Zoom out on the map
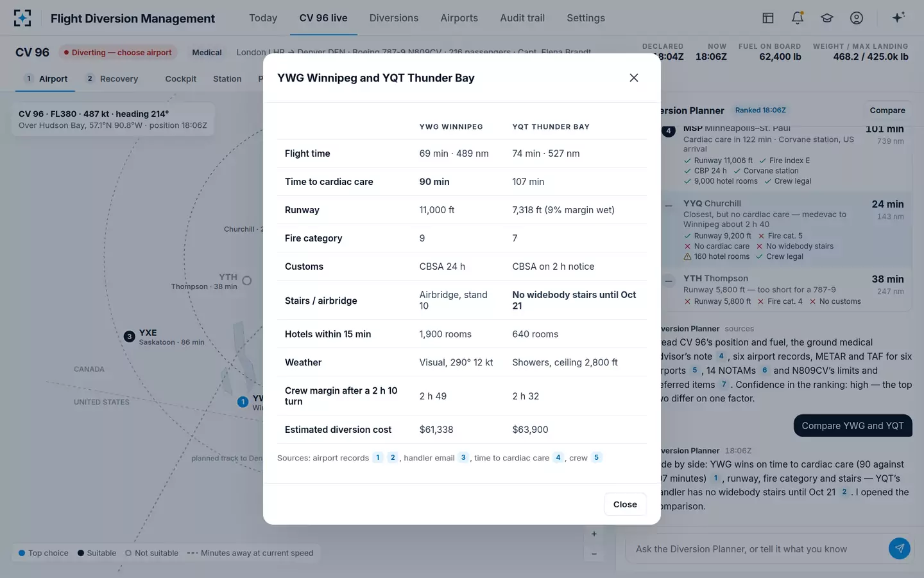This screenshot has height=578, width=924. click(594, 554)
